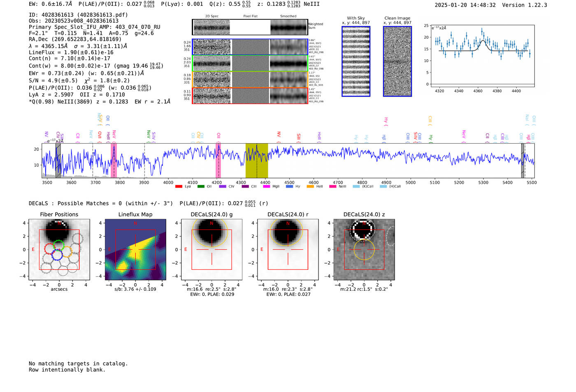Click the 'LineFlux = 1.90(±0.61)e-16' value
Image resolution: width=576 pixels, height=392 pixels.
pyautogui.click(x=71, y=52)
